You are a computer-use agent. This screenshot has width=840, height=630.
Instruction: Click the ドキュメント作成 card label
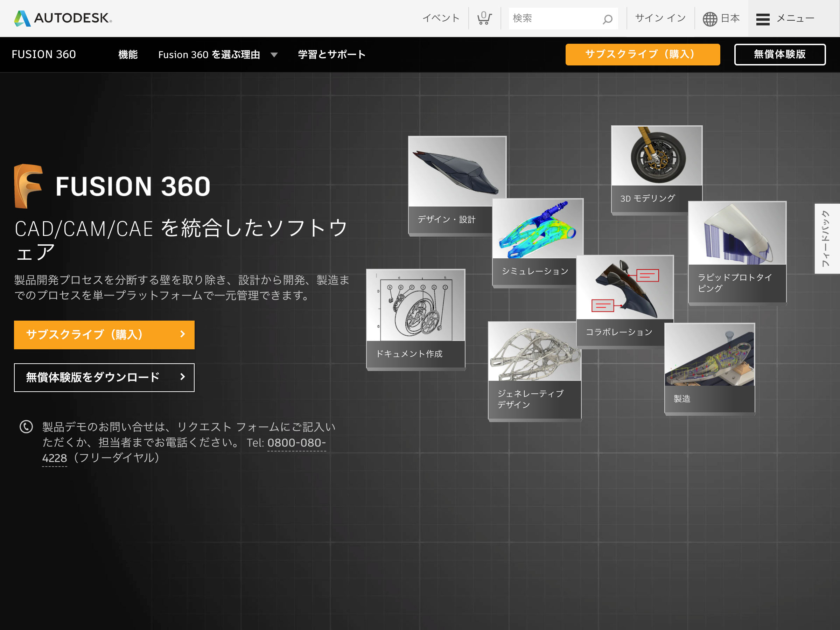(409, 354)
